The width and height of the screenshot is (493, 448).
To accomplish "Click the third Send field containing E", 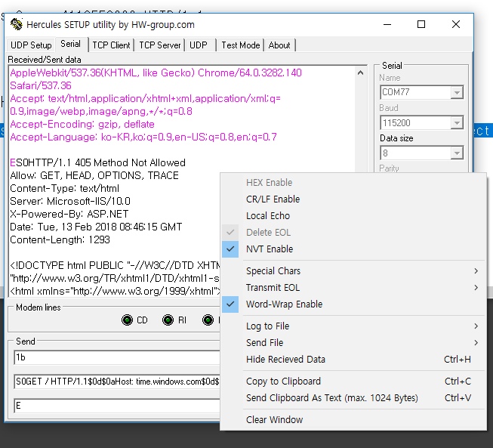I will [x=117, y=406].
